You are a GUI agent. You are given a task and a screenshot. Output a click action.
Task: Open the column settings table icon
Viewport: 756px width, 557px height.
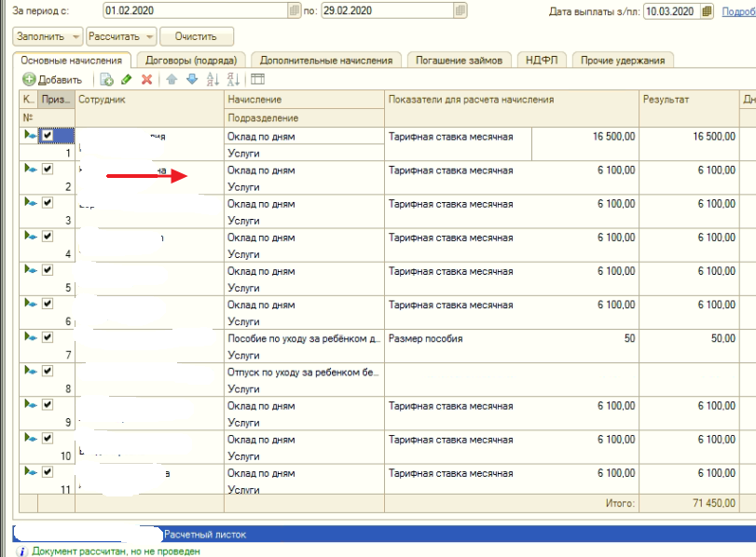click(257, 80)
